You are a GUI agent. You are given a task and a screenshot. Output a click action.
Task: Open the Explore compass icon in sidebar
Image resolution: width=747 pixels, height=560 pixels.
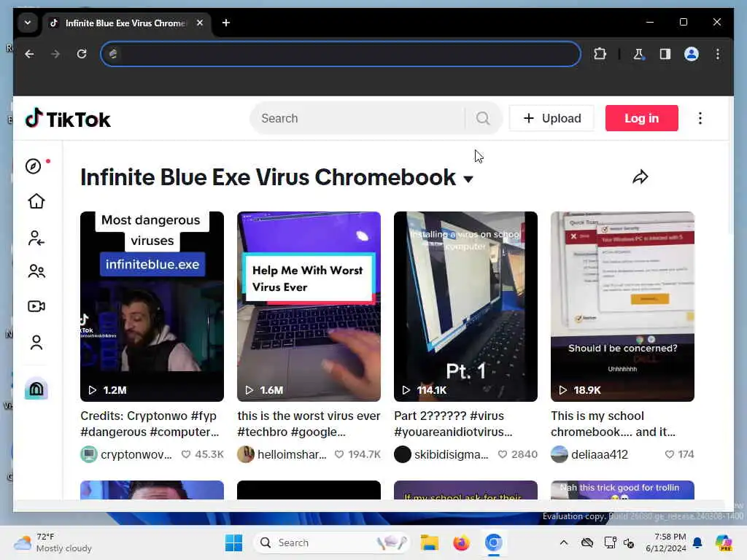tap(34, 166)
